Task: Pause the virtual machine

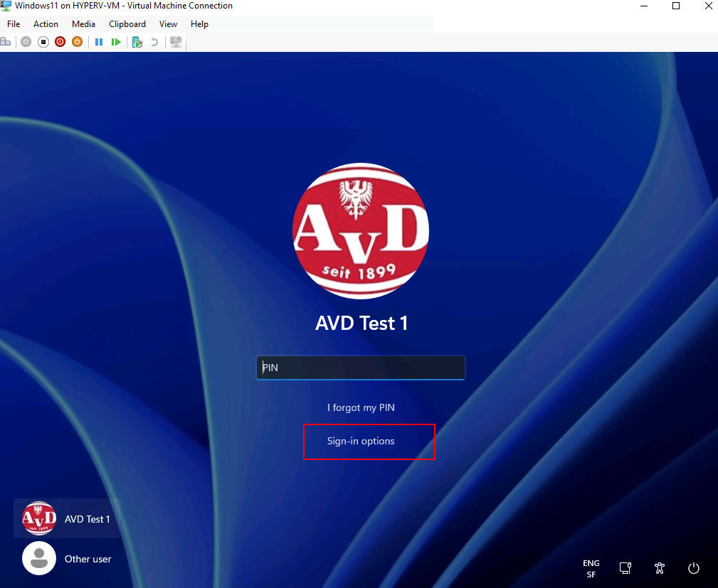Action: click(x=98, y=42)
